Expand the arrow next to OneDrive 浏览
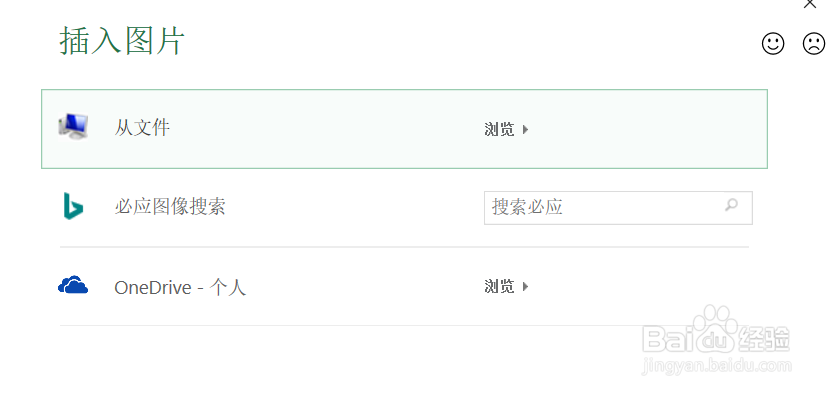This screenshot has height=394, width=837. 525,287
